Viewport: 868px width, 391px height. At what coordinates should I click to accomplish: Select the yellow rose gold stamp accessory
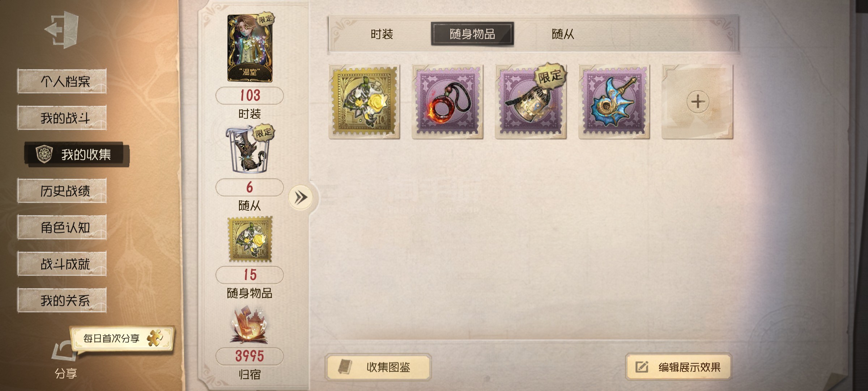[x=364, y=102]
